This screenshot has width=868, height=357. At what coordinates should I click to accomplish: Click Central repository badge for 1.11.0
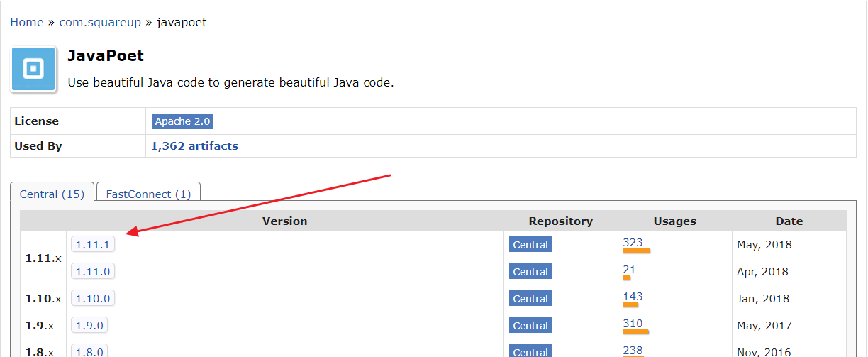coord(530,271)
